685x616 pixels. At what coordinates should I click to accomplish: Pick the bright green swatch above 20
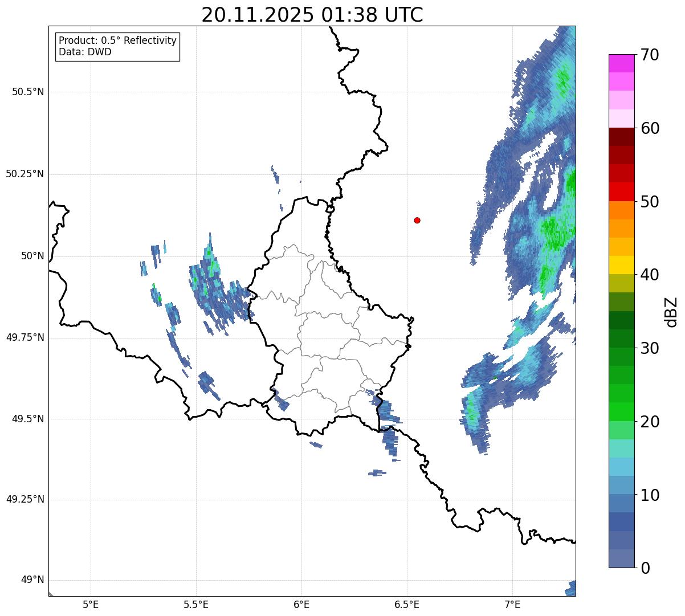pyautogui.click(x=621, y=412)
